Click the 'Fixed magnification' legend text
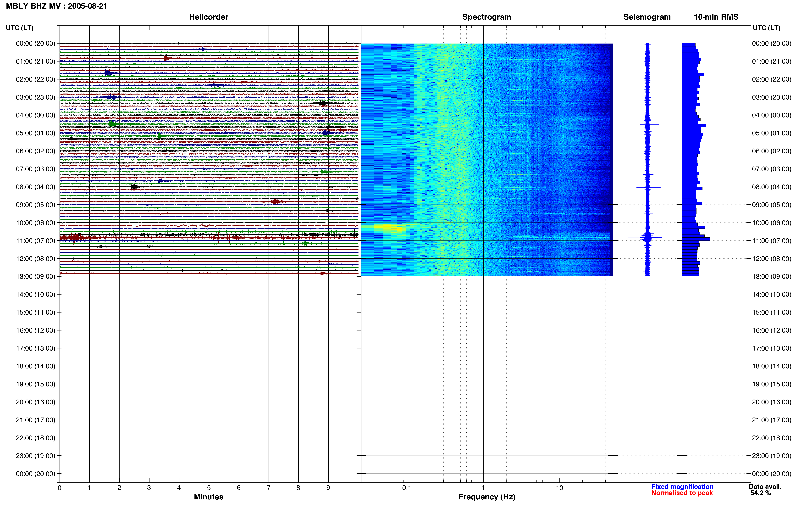 (682, 486)
